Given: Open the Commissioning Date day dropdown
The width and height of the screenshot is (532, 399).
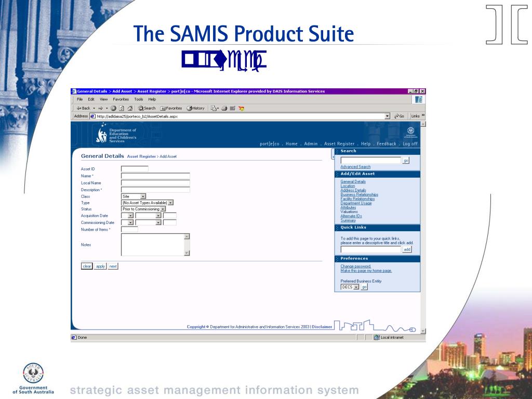Looking at the screenshot, I should pos(127,222).
